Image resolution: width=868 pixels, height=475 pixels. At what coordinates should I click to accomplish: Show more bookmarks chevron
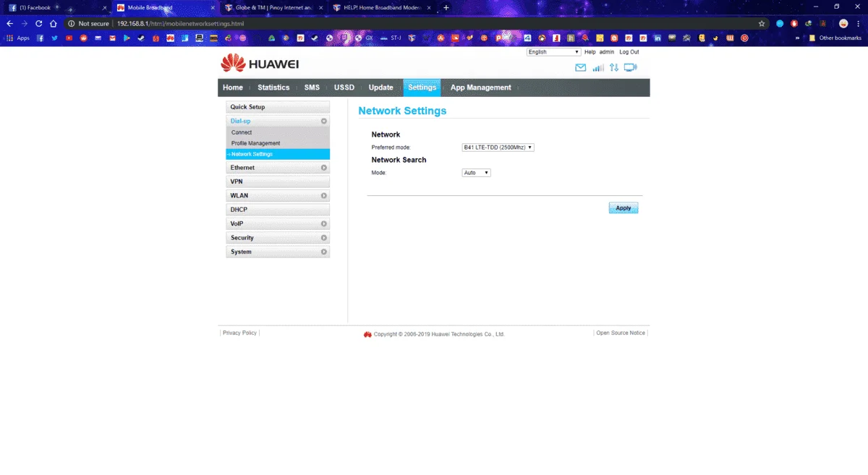(x=798, y=38)
